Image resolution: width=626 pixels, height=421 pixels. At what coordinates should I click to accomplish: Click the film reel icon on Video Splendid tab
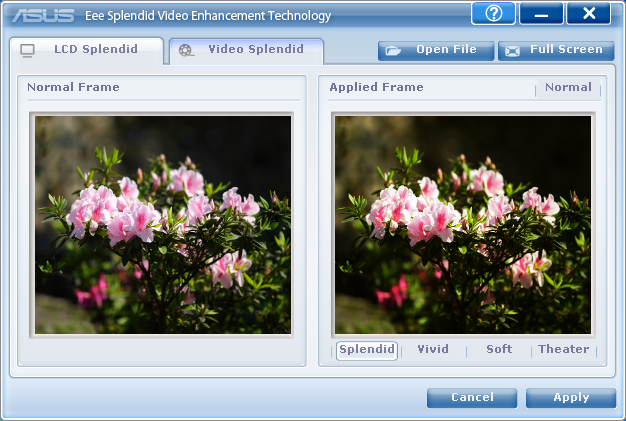pos(186,50)
